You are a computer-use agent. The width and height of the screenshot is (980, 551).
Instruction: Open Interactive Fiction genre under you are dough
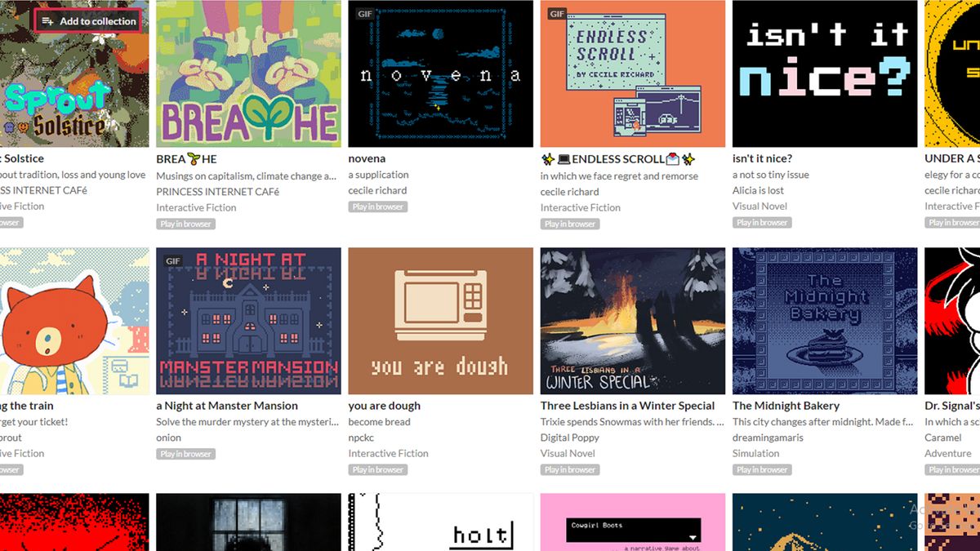(x=388, y=453)
